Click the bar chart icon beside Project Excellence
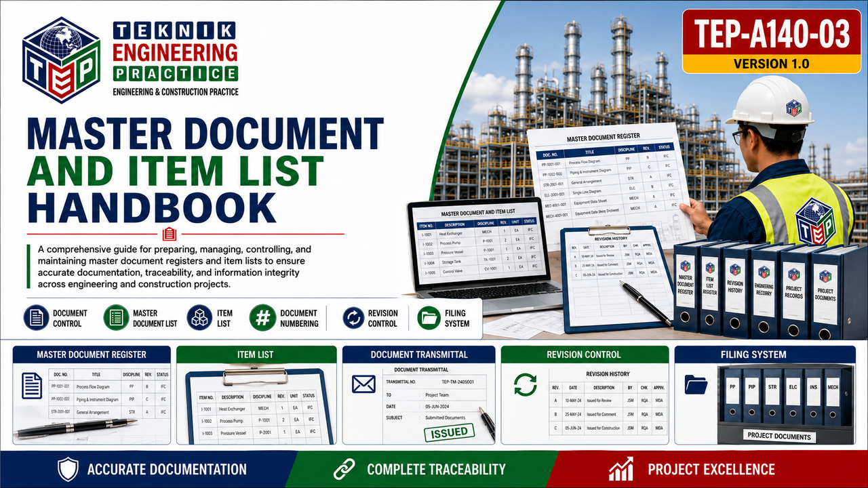The image size is (868, 488). pos(621,468)
